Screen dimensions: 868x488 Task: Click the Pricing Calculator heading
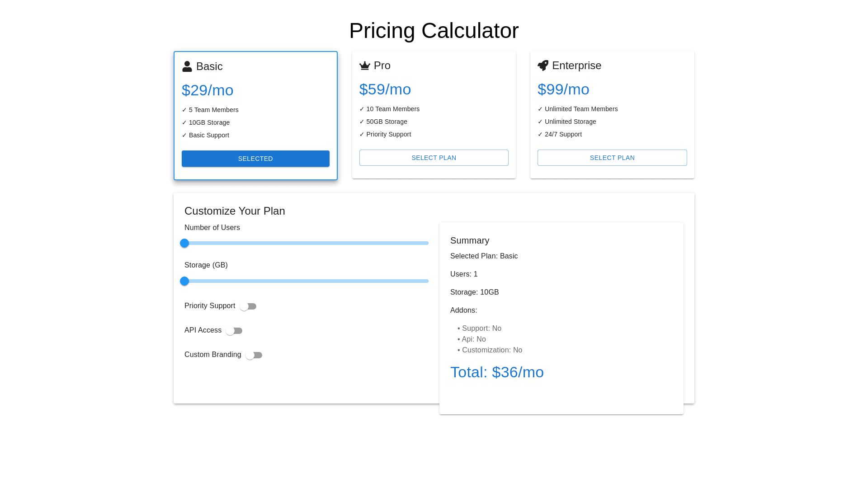(x=434, y=31)
